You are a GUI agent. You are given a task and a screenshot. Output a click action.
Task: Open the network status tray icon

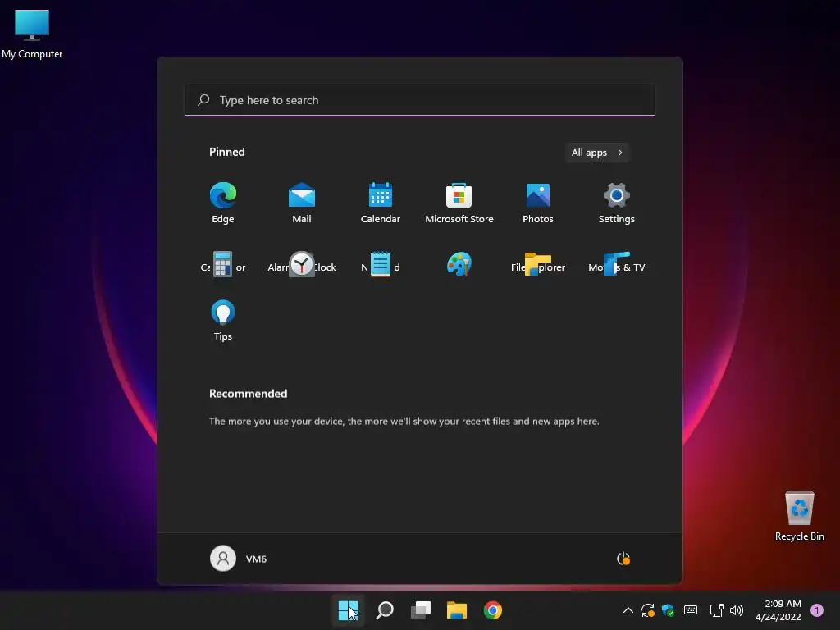[x=716, y=610]
